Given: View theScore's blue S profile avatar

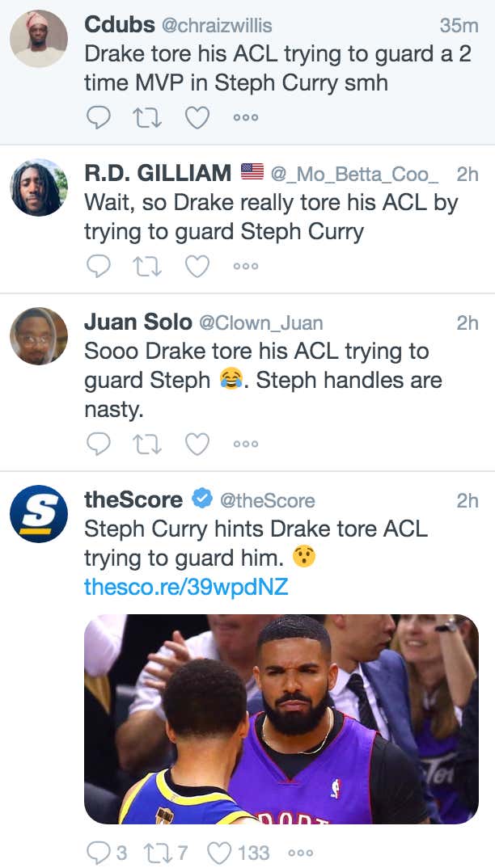Looking at the screenshot, I should tap(39, 514).
